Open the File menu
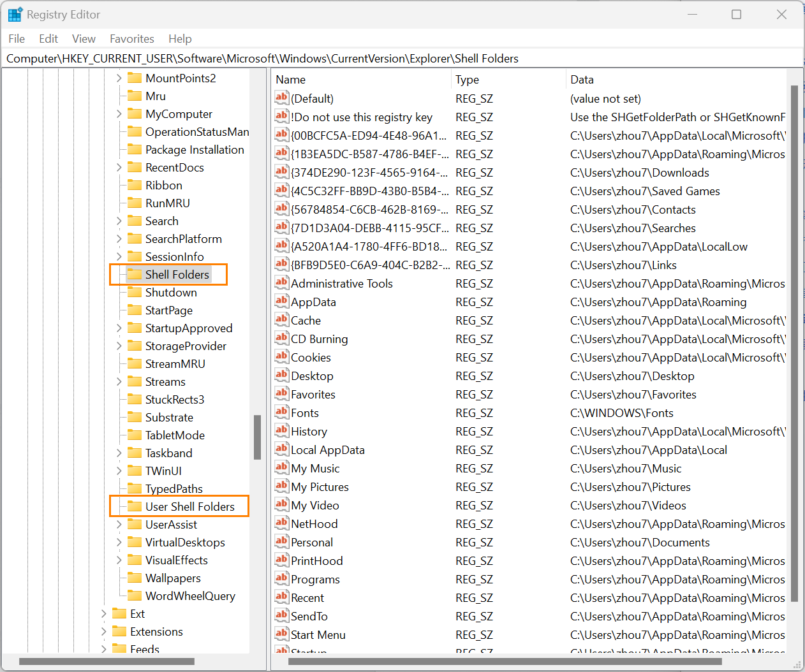 [x=17, y=39]
